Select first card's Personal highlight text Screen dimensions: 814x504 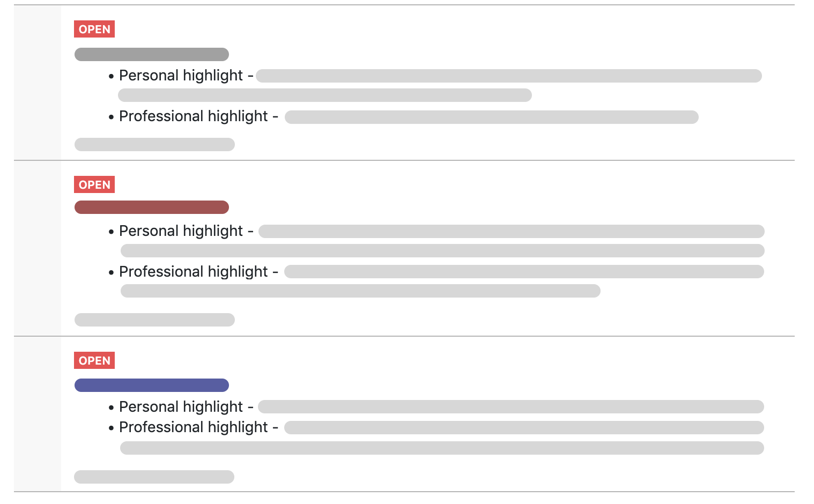(181, 76)
